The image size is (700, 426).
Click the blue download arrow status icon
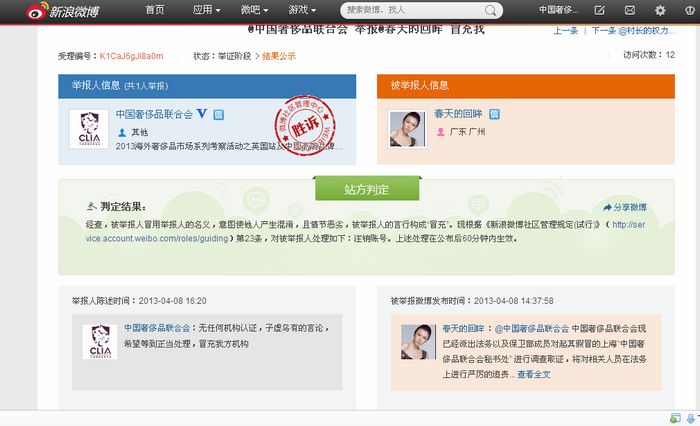pyautogui.click(x=691, y=418)
